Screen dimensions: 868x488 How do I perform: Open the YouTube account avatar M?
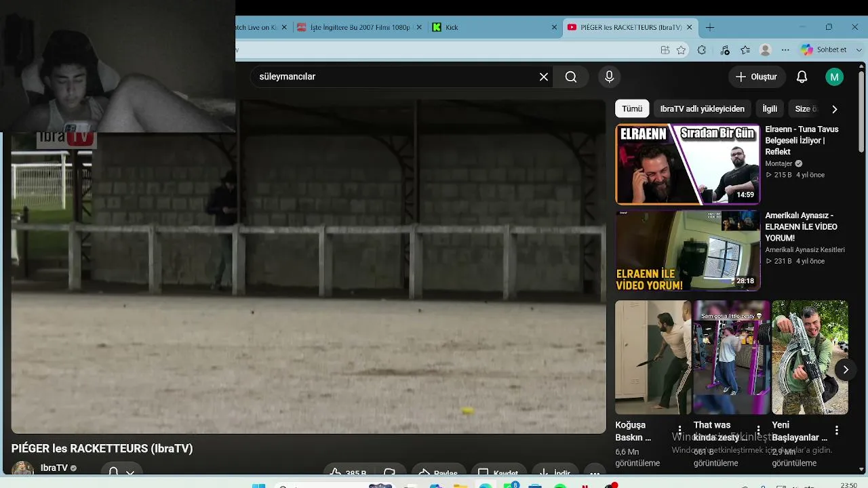(834, 77)
